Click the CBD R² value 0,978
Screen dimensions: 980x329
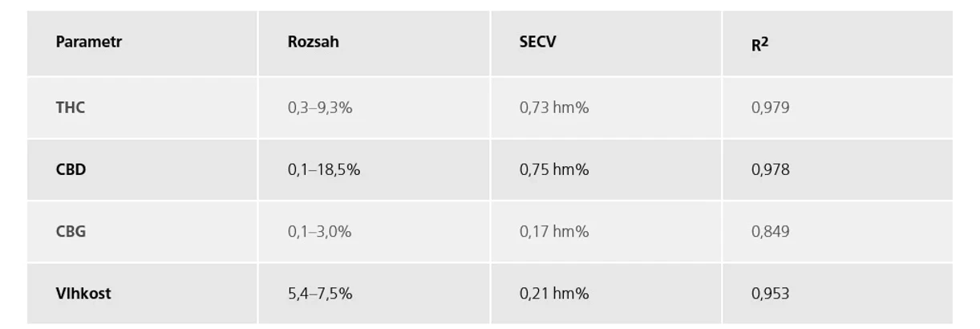pyautogui.click(x=771, y=169)
